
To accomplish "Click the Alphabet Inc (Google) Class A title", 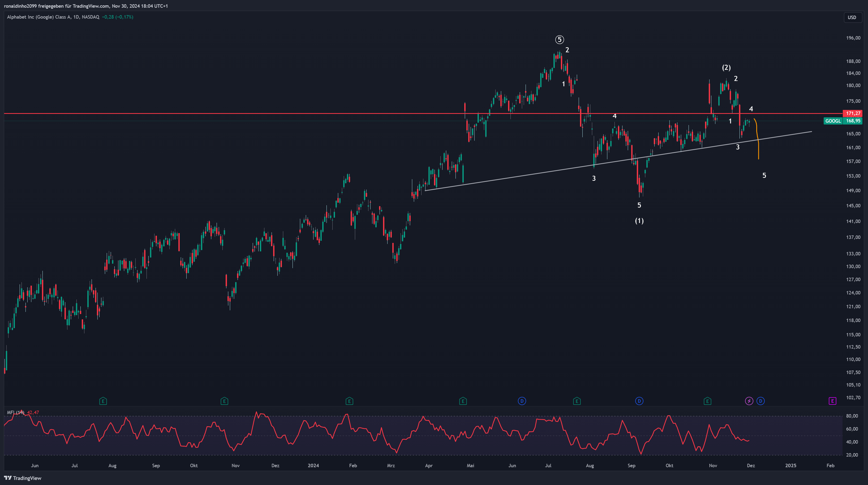I will coord(39,17).
